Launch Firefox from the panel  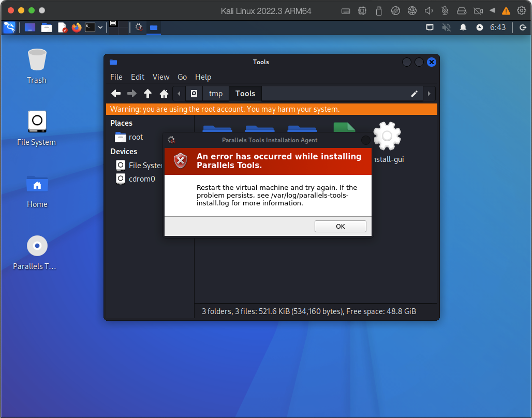pyautogui.click(x=77, y=27)
